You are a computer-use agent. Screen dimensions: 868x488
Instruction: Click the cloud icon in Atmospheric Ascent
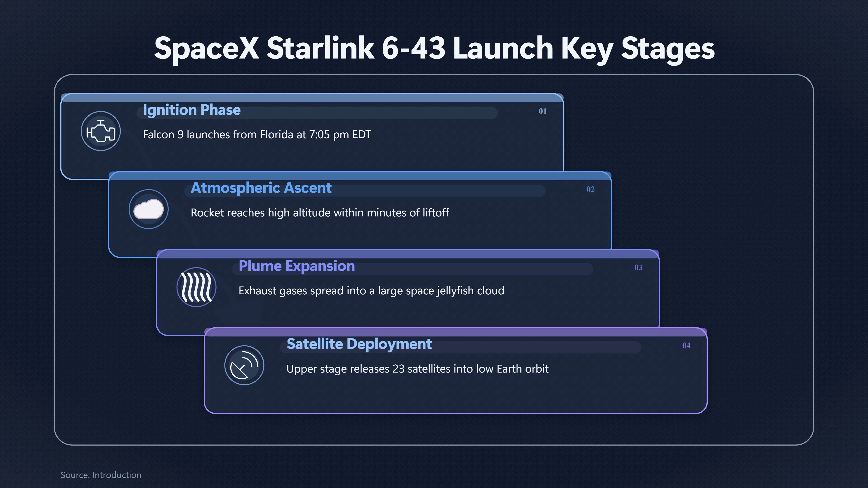tap(149, 209)
